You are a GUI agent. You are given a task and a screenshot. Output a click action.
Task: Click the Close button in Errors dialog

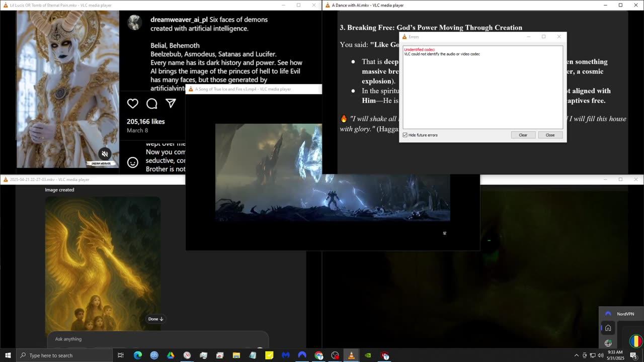tap(550, 135)
